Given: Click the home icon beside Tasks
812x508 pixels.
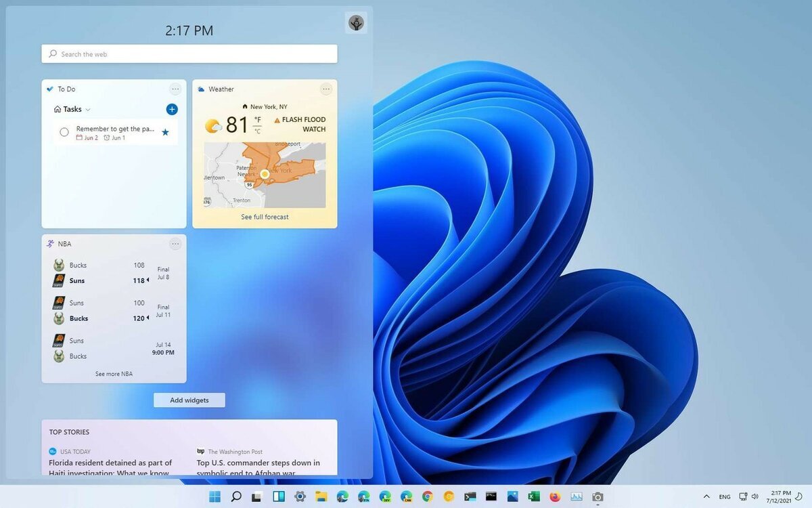Looking at the screenshot, I should pos(58,109).
